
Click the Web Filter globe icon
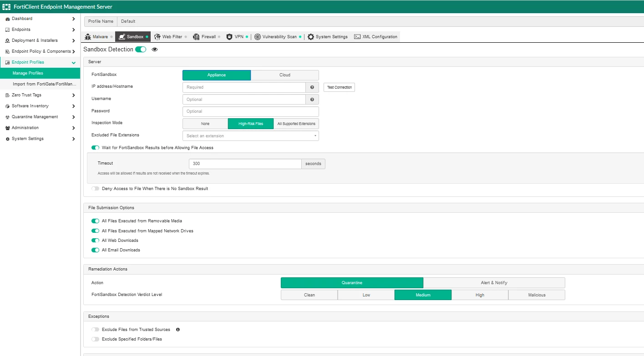click(157, 37)
